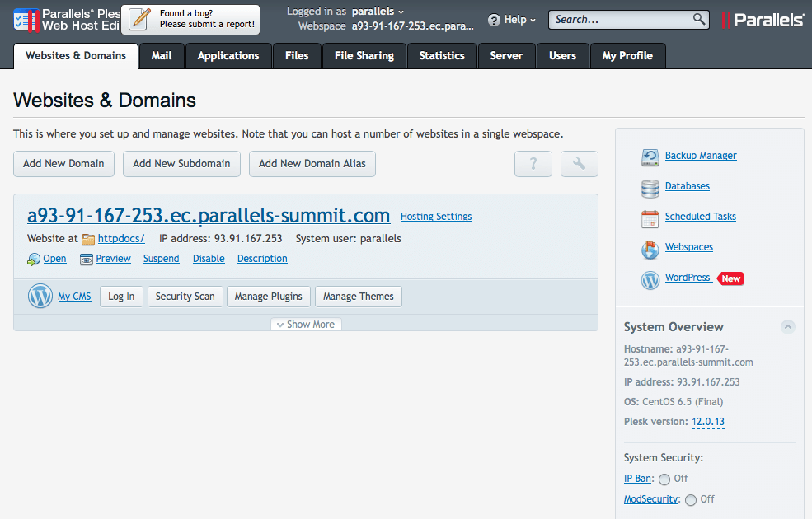Toggle the ModSecurity Off indicator
This screenshot has width=812, height=519.
690,500
